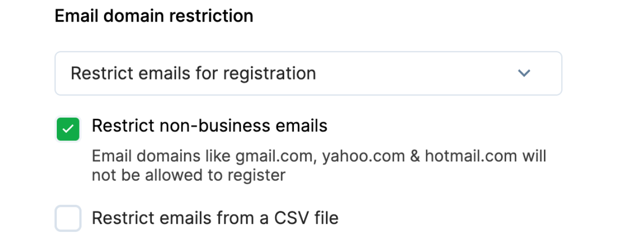The height and width of the screenshot is (243, 644).
Task: Click the word 'registration' inside the dropdown
Action: coord(269,73)
